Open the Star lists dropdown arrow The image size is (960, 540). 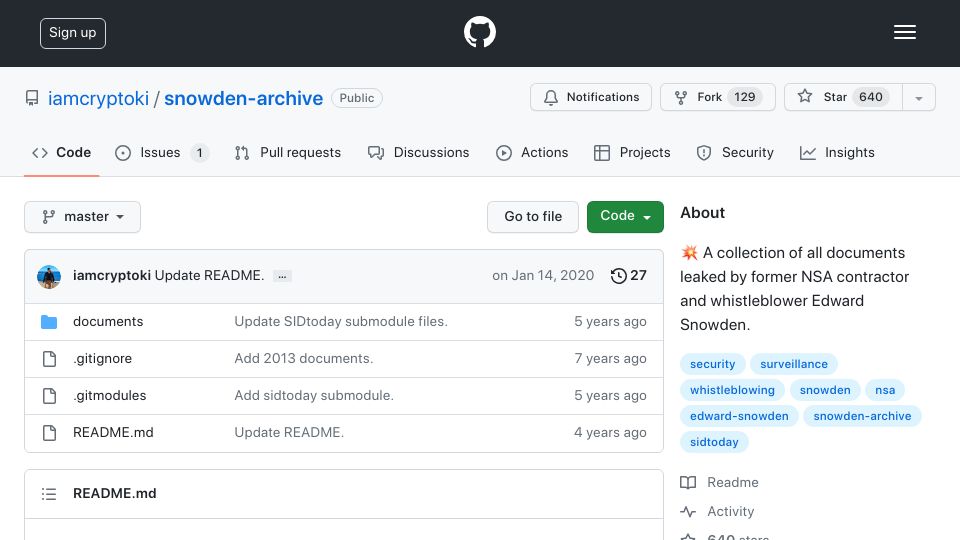click(x=918, y=98)
